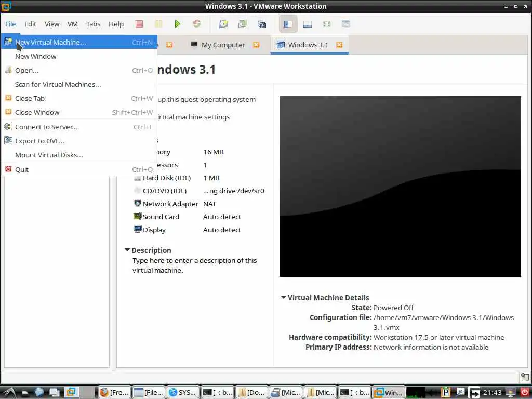Click the Sound Card device icon
The height and width of the screenshot is (399, 532).
coord(137,217)
